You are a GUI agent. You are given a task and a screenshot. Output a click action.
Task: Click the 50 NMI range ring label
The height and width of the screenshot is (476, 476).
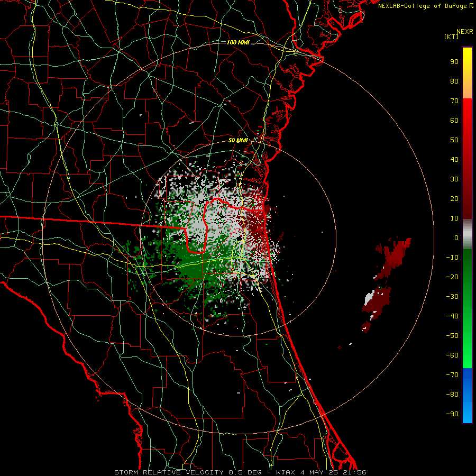238,140
